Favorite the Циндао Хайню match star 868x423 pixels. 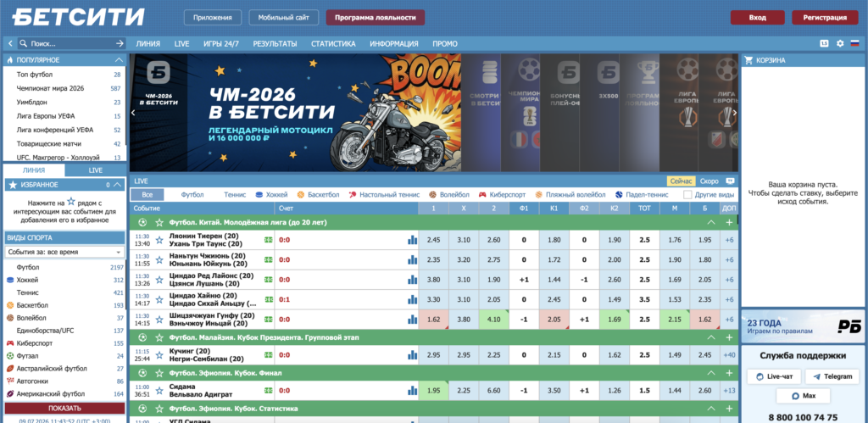point(159,299)
